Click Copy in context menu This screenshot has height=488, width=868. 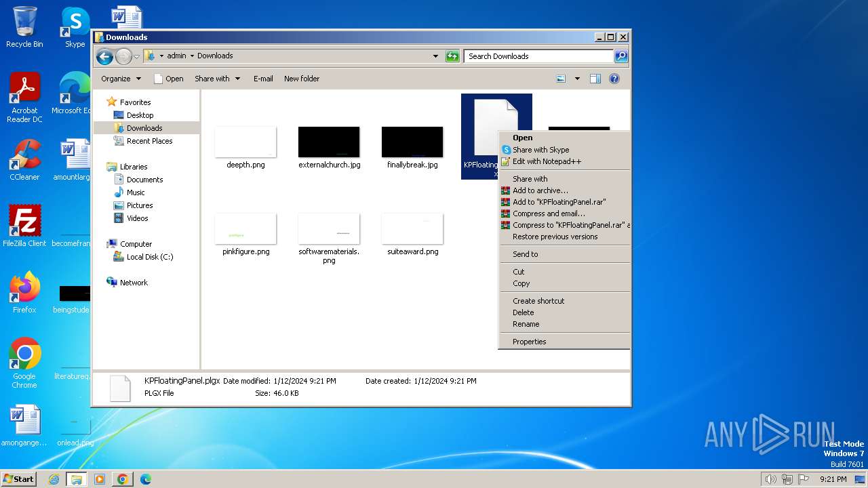(521, 283)
